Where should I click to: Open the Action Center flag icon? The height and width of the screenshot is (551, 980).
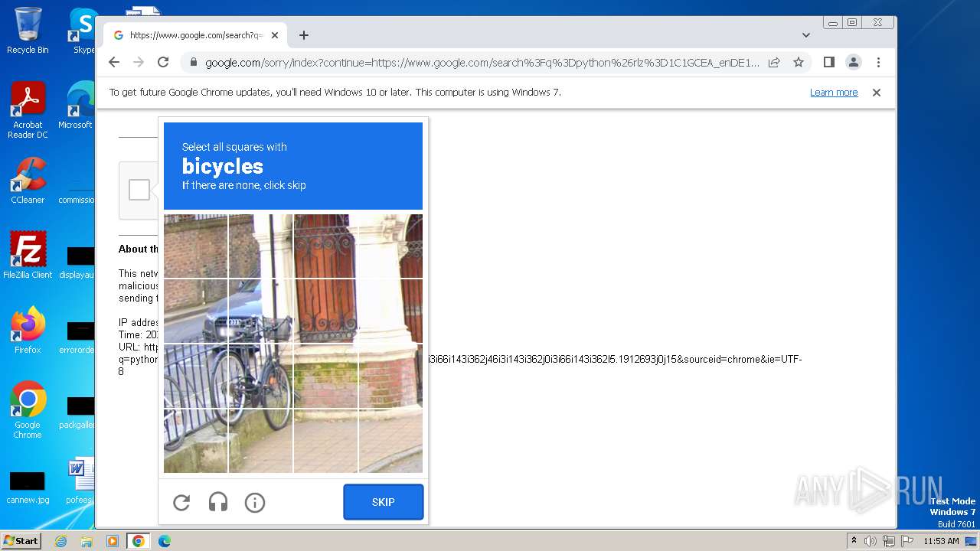click(x=906, y=541)
